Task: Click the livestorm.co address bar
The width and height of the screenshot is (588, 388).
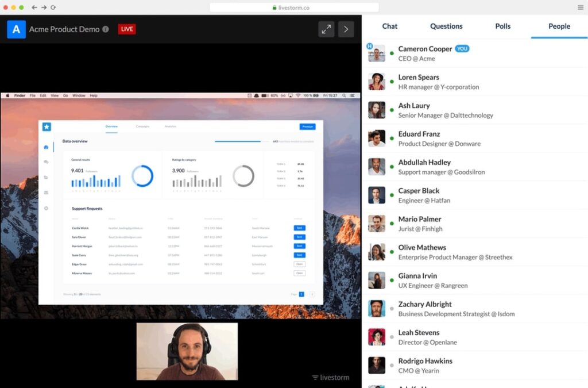Action: click(x=293, y=7)
